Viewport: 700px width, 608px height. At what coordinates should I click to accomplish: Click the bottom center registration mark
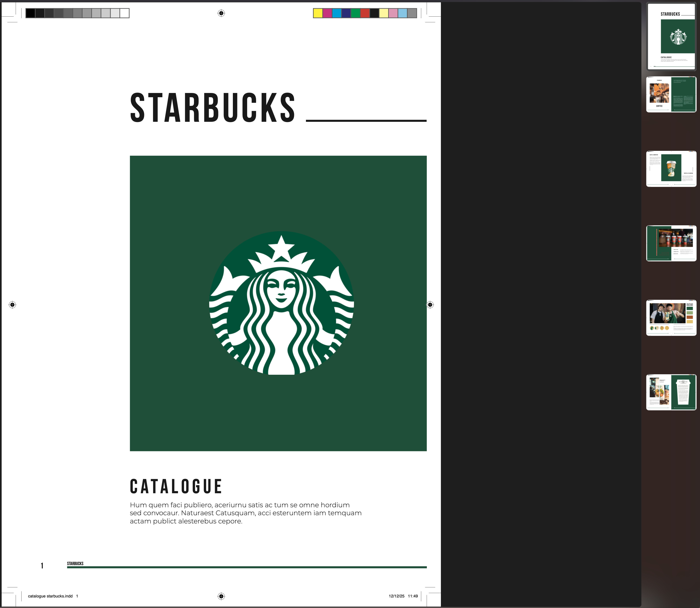[x=221, y=596]
